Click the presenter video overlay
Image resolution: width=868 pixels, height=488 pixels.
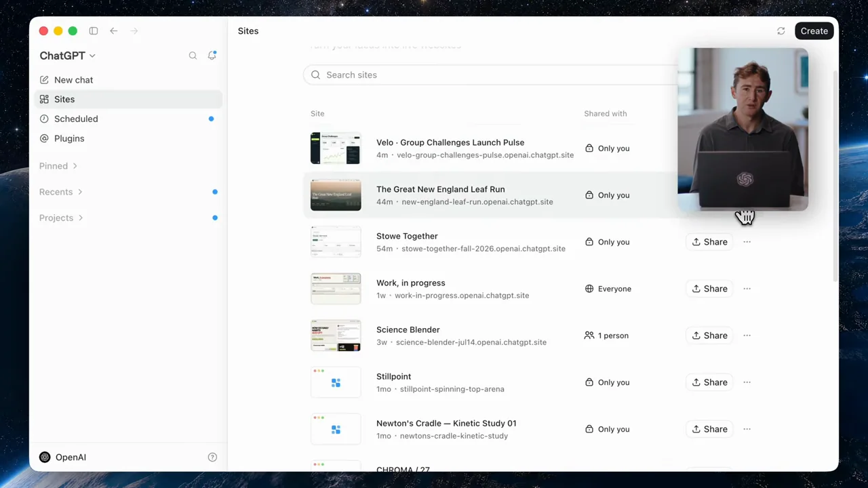(743, 129)
